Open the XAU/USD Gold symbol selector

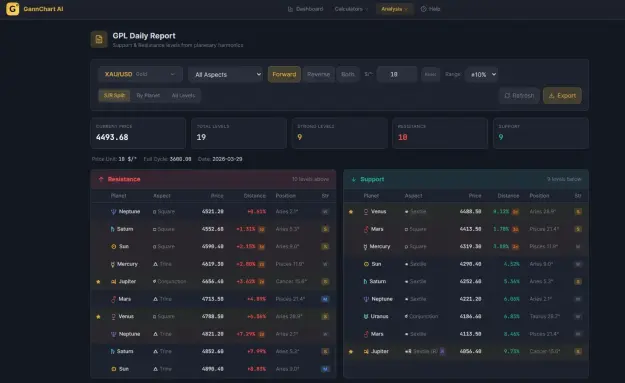tap(140, 75)
